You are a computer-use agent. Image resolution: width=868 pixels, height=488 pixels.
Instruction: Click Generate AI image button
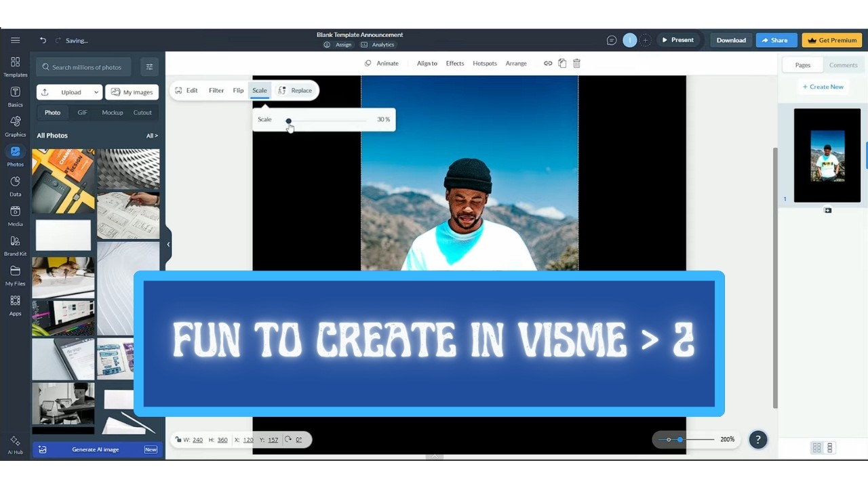click(x=98, y=449)
